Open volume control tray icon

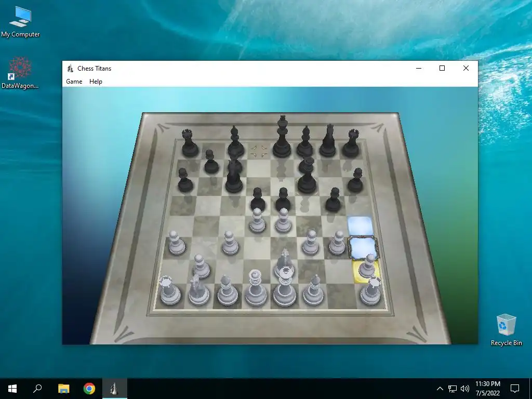(465, 389)
